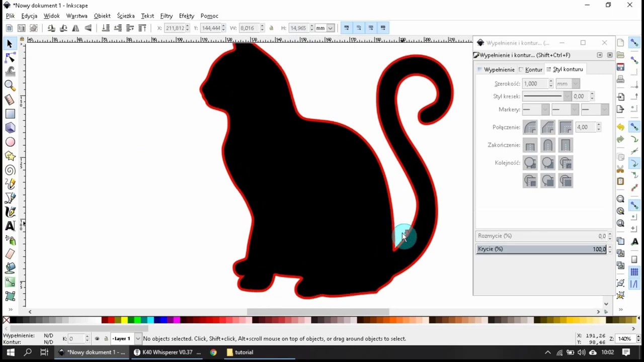Click the 'No objects selected' status message

(x=274, y=339)
